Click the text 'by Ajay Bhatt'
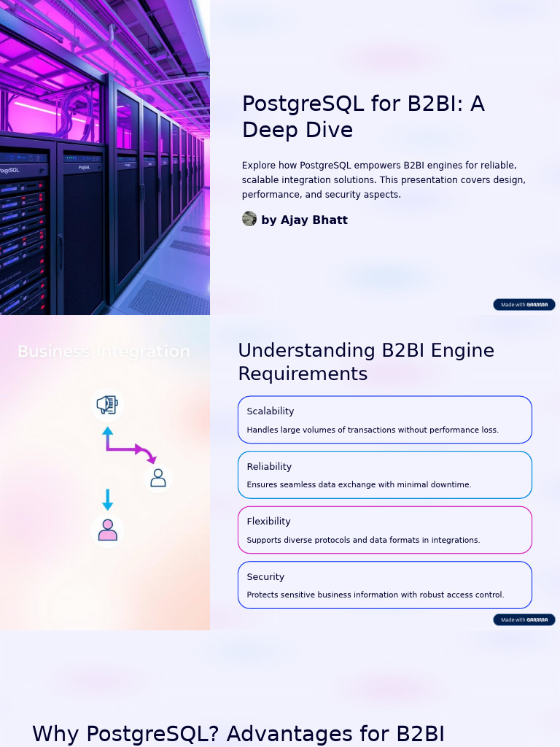Image resolution: width=560 pixels, height=747 pixels. tap(304, 220)
